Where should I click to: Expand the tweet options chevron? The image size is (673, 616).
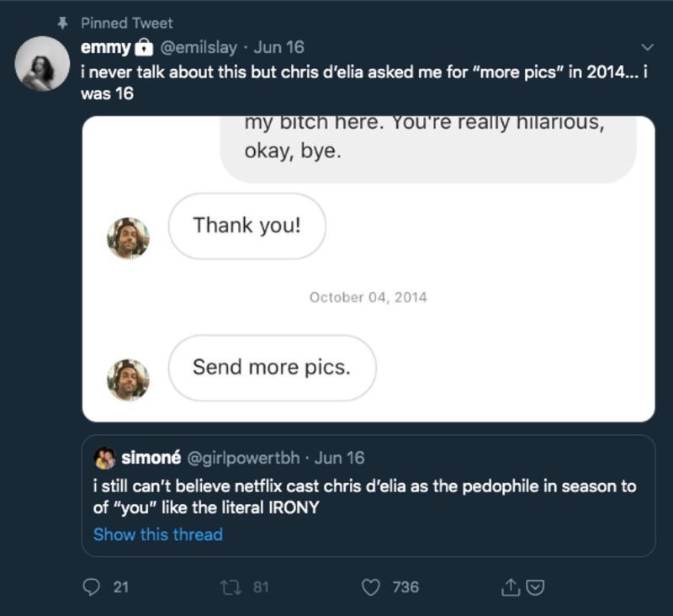pos(647,47)
